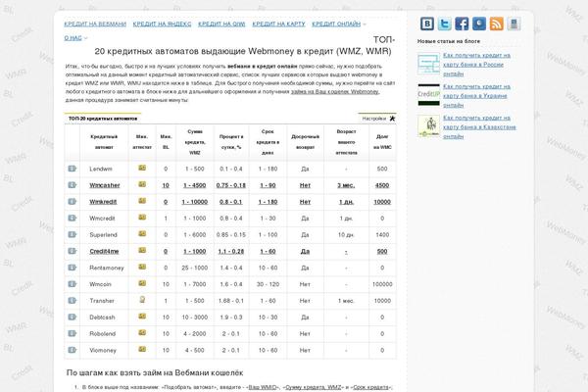
Task: Open the Кредит на Яндекс menu item
Action: (x=162, y=24)
